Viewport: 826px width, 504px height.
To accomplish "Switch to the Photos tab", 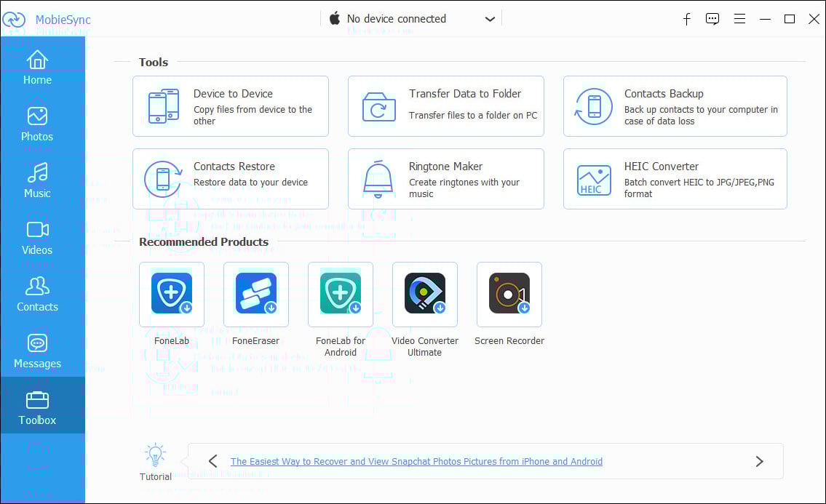I will click(37, 124).
